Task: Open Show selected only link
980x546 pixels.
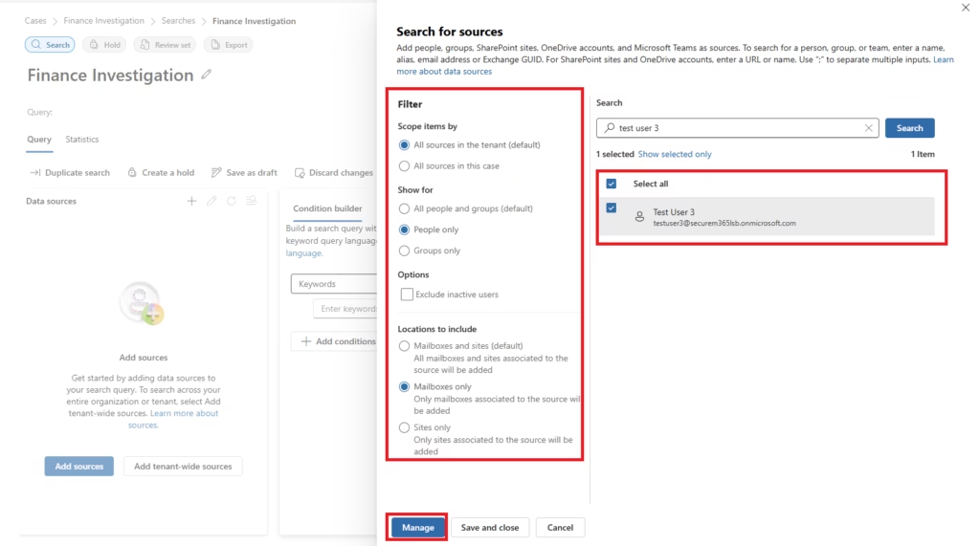Action: [675, 154]
